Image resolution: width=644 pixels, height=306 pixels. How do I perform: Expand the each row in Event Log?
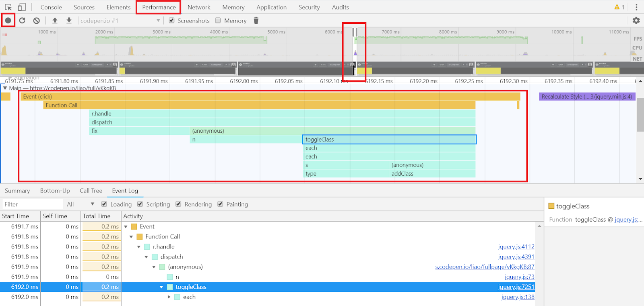tap(169, 297)
